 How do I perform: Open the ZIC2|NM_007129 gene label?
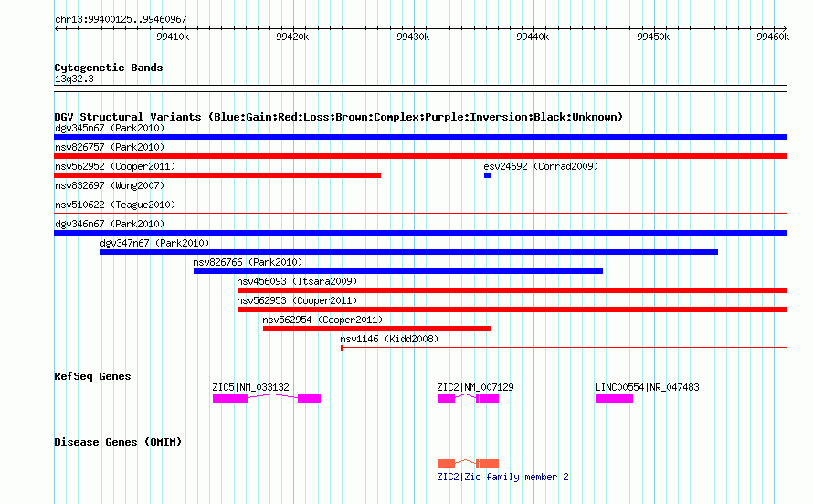point(475,387)
